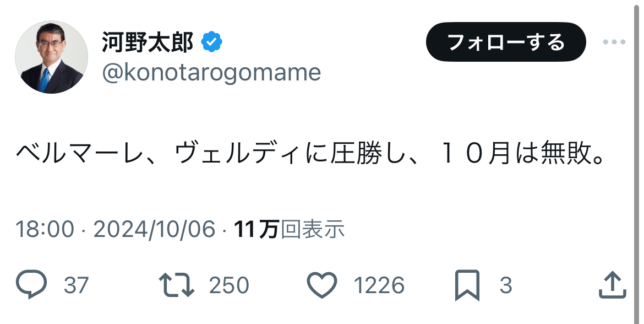Screen dimensions: 644x324
Task: Open the three-dot more options menu
Action: click(x=614, y=42)
